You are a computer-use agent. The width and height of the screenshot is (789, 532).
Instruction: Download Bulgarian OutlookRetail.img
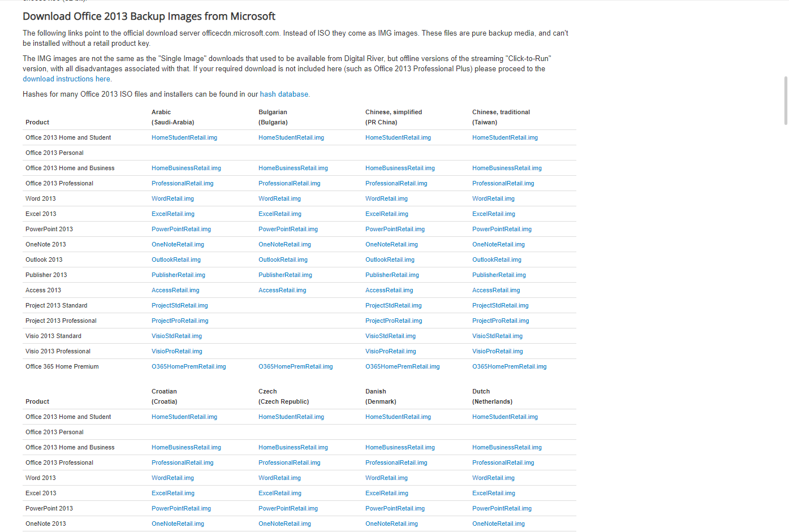coord(283,260)
